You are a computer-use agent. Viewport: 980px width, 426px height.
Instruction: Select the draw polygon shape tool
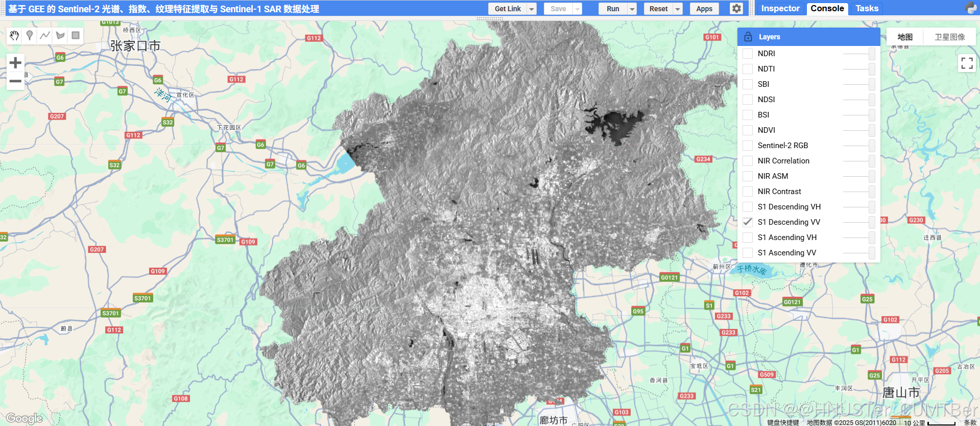60,35
